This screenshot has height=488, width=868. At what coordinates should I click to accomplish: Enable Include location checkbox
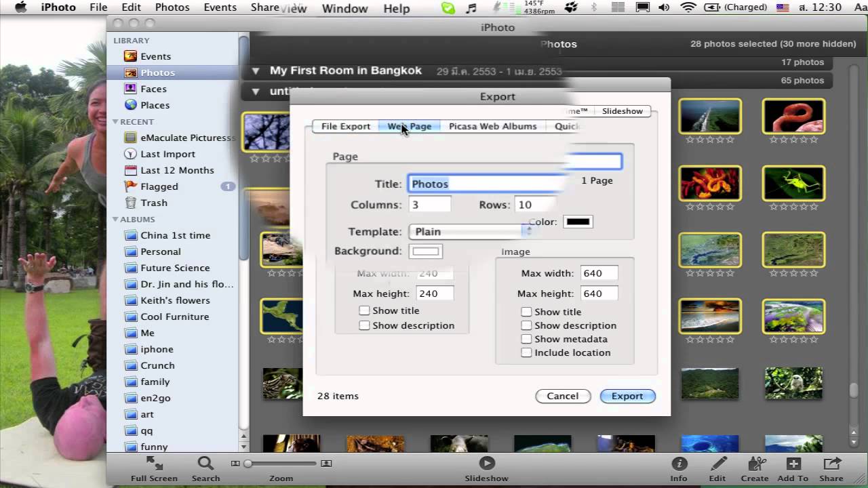click(x=526, y=352)
